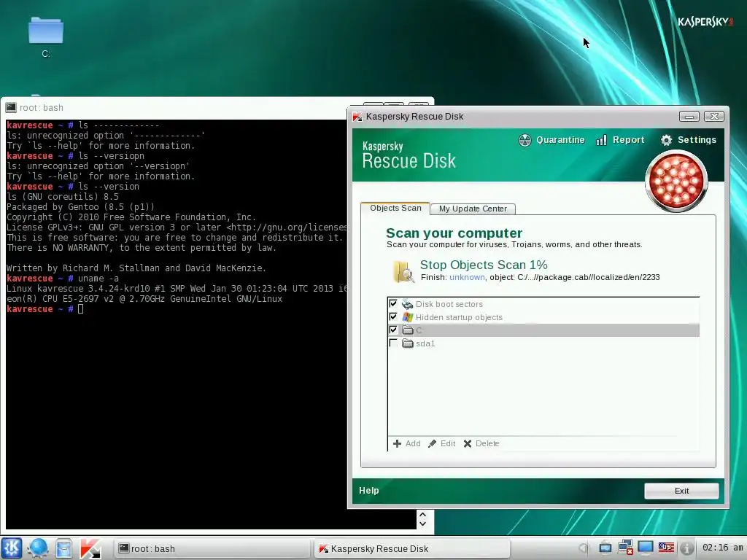Click the volume tray icon
Image resolution: width=747 pixels, height=560 pixels.
tap(584, 548)
